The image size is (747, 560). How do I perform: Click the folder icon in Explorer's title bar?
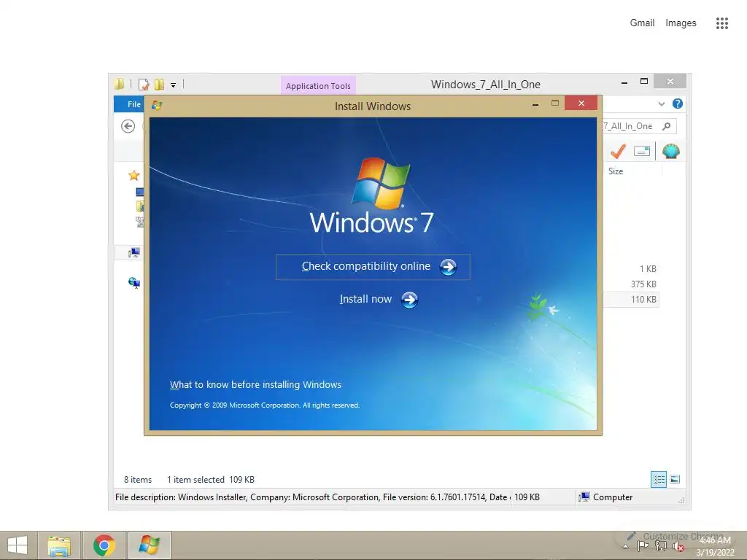point(119,85)
